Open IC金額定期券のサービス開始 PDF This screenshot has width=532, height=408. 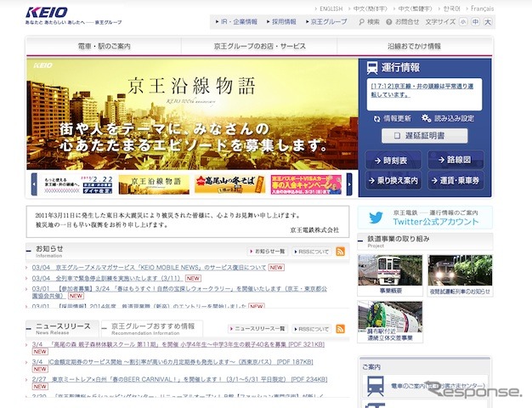(x=173, y=362)
